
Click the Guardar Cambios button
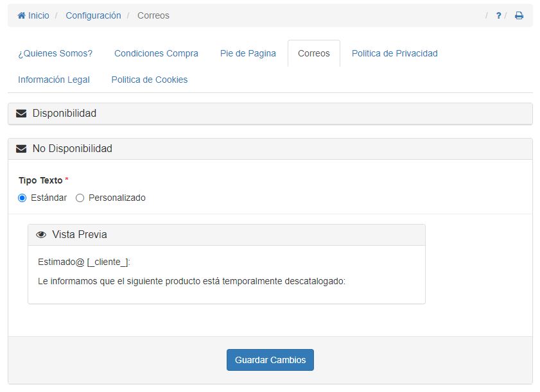click(x=270, y=360)
